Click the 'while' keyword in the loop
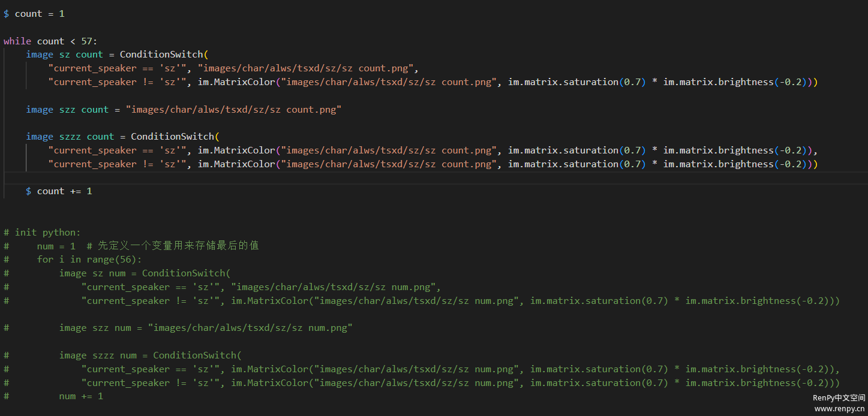868x416 pixels. point(17,41)
